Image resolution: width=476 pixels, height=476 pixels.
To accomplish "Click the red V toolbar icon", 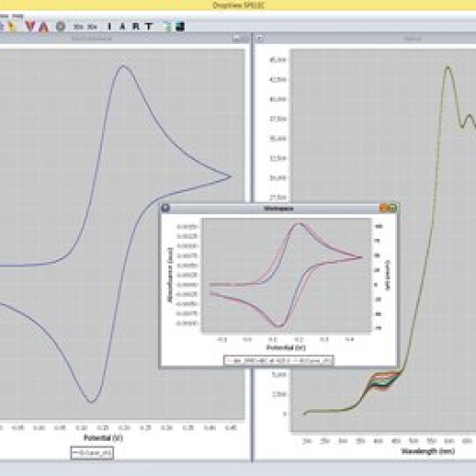I will (x=30, y=27).
